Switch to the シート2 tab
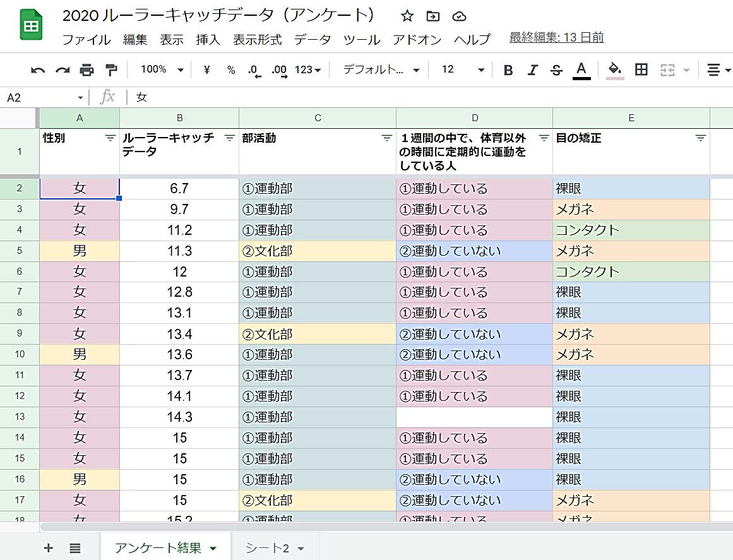 274,548
